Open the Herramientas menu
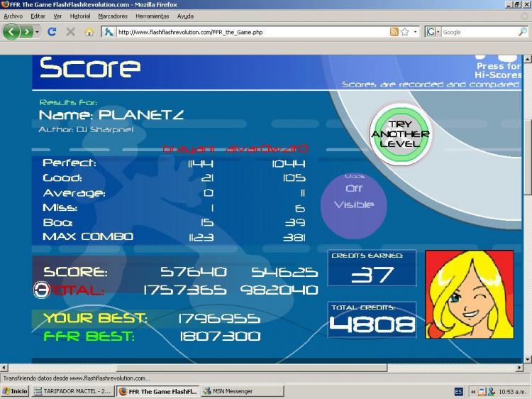Image resolution: width=532 pixels, height=399 pixels. (x=153, y=16)
